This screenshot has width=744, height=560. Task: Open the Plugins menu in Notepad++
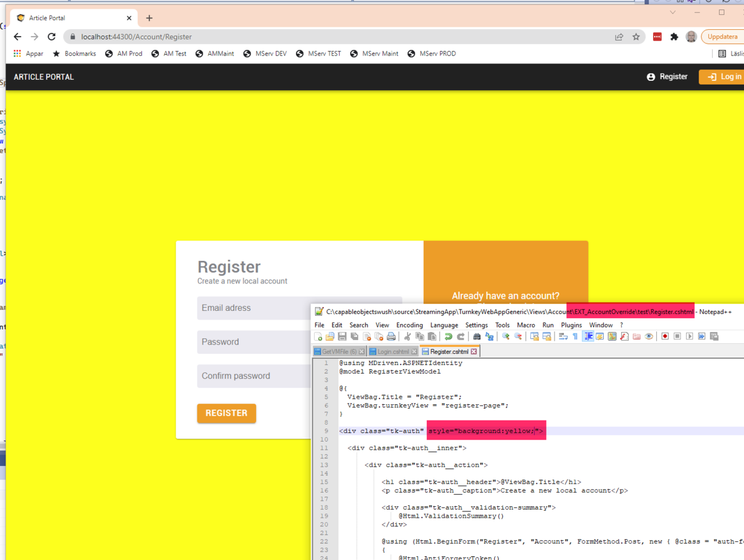[x=571, y=325]
